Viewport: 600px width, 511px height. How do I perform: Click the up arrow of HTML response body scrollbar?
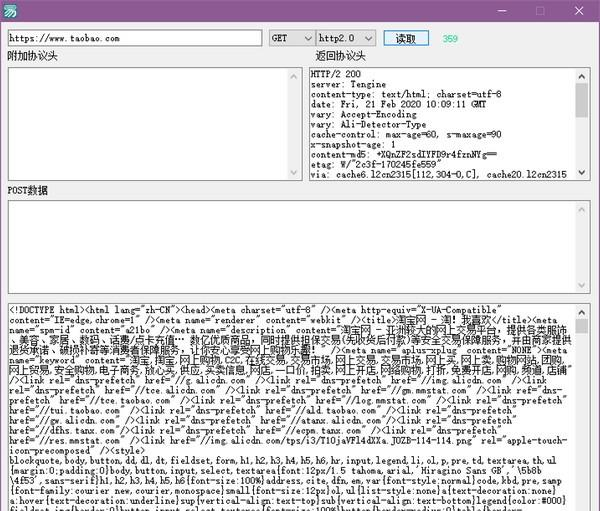pos(582,312)
